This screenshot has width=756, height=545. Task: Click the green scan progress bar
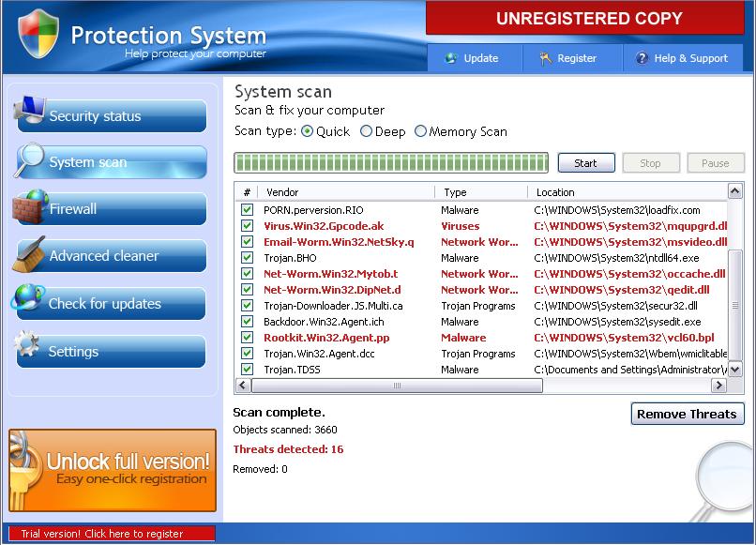[x=391, y=162]
